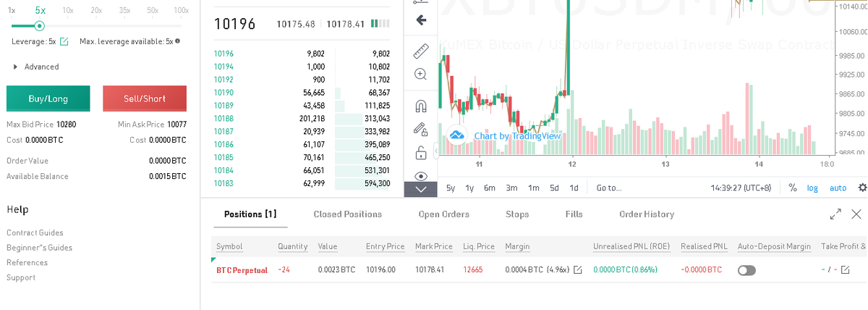Open chart settings gear icon
Screen dimensions: 868x310
click(861, 188)
